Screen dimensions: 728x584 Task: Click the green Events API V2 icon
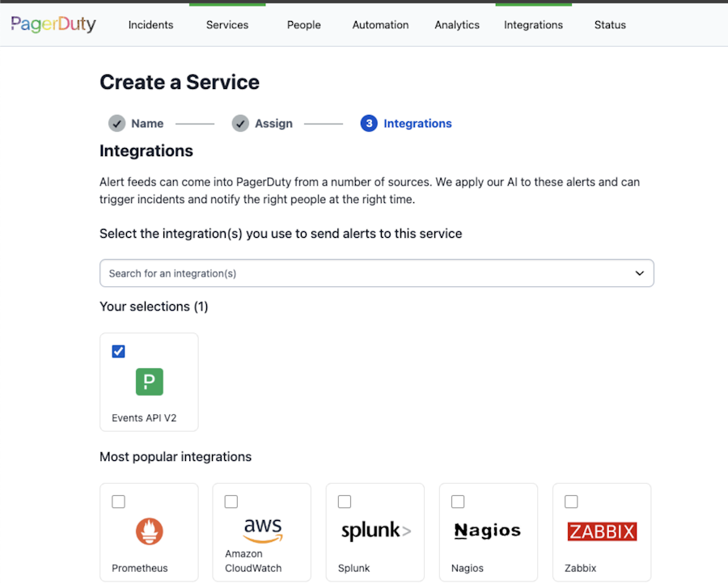coord(149,382)
